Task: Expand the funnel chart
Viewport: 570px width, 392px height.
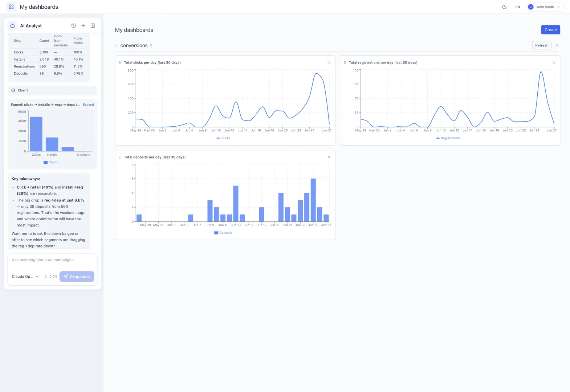Action: [88, 105]
